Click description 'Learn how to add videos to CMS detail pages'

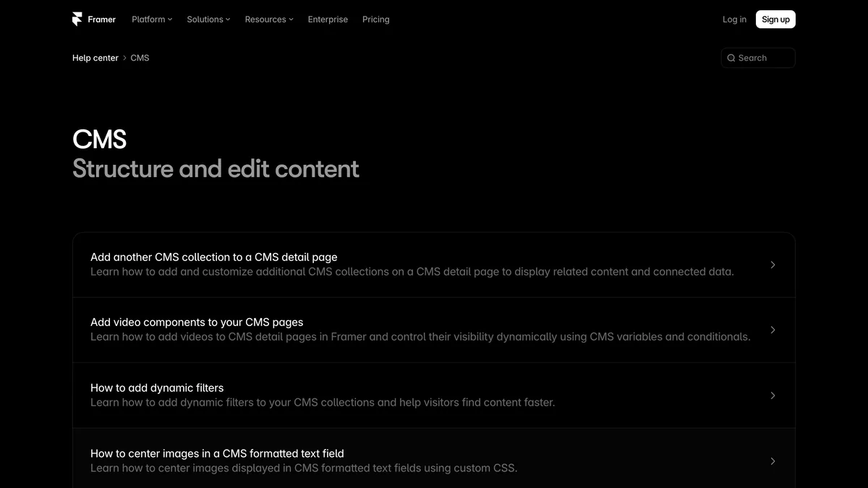point(420,337)
